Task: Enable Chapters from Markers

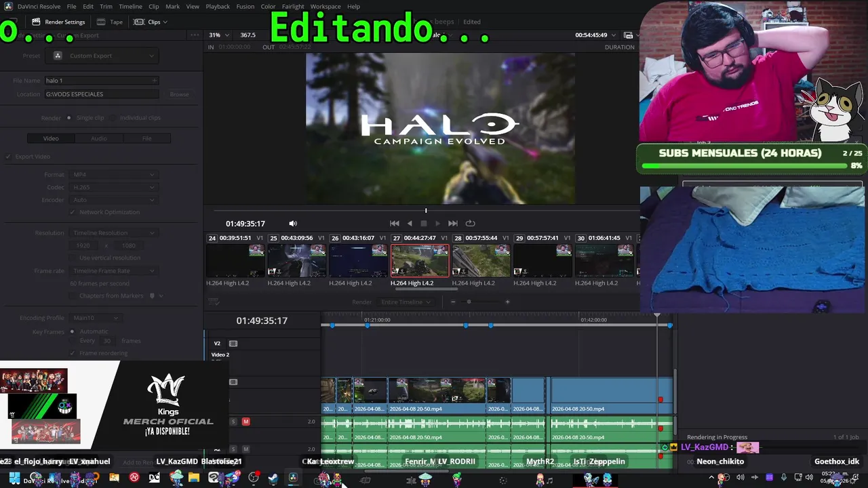Action: 73,296
